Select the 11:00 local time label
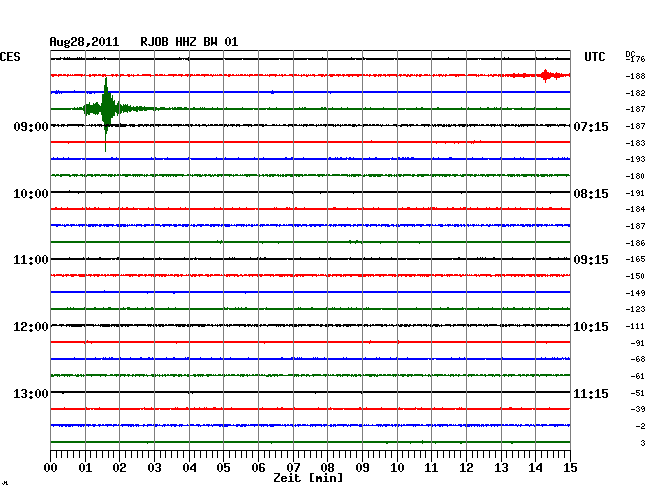The image size is (650, 494). coord(31,260)
